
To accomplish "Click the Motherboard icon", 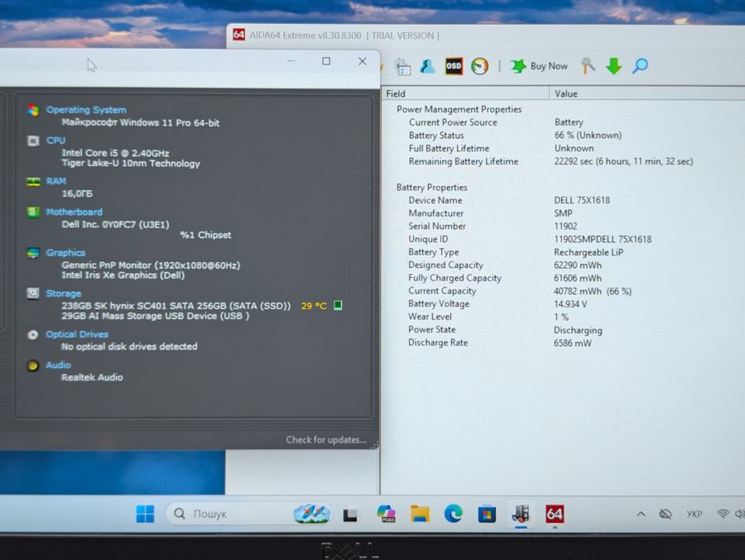I will (x=33, y=212).
